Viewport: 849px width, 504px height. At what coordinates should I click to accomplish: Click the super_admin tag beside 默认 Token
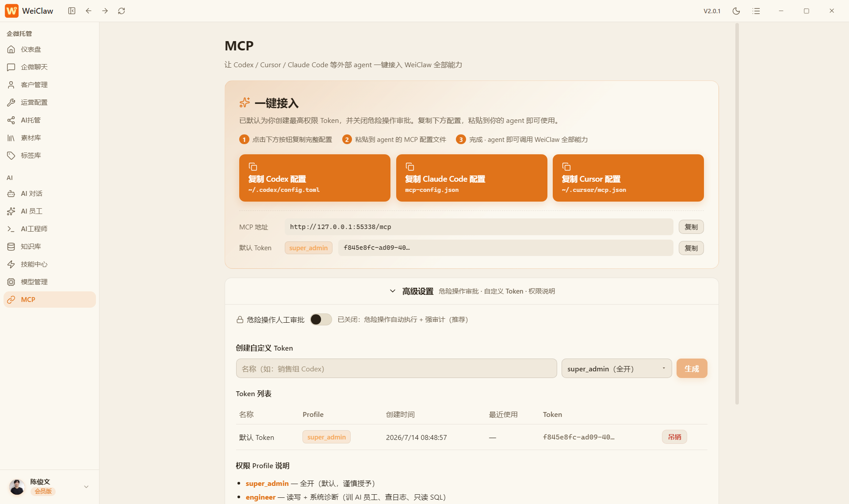pos(308,248)
